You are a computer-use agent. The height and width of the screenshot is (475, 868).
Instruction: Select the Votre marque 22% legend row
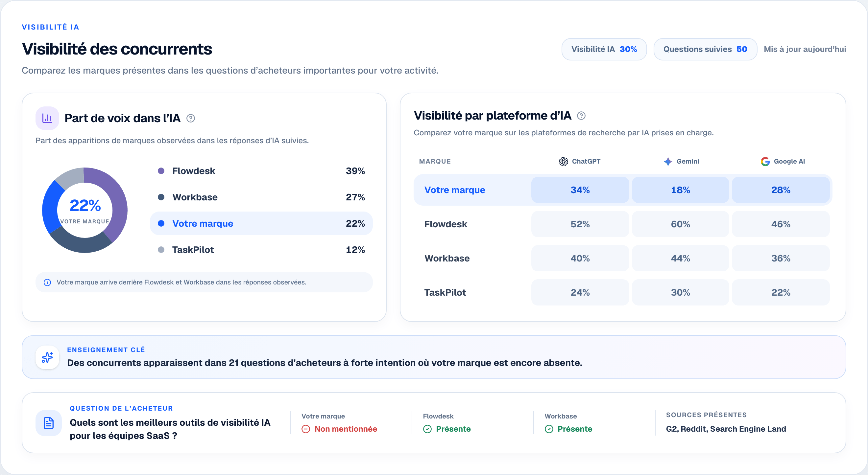pos(261,223)
